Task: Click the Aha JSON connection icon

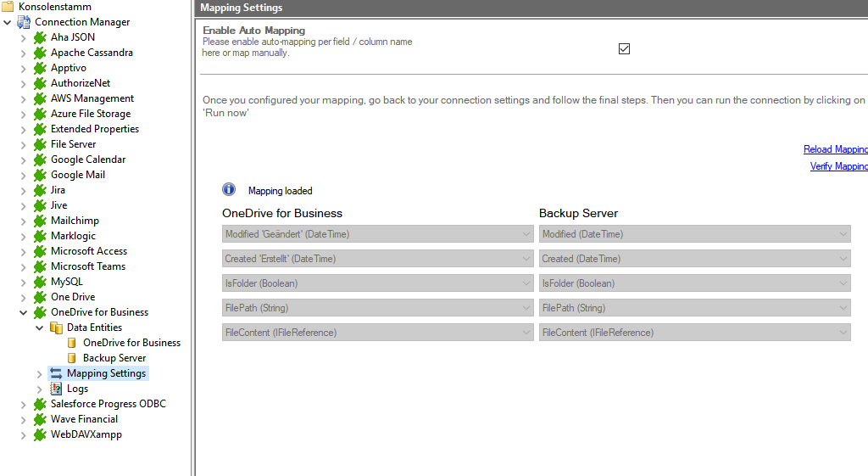Action: coord(40,37)
